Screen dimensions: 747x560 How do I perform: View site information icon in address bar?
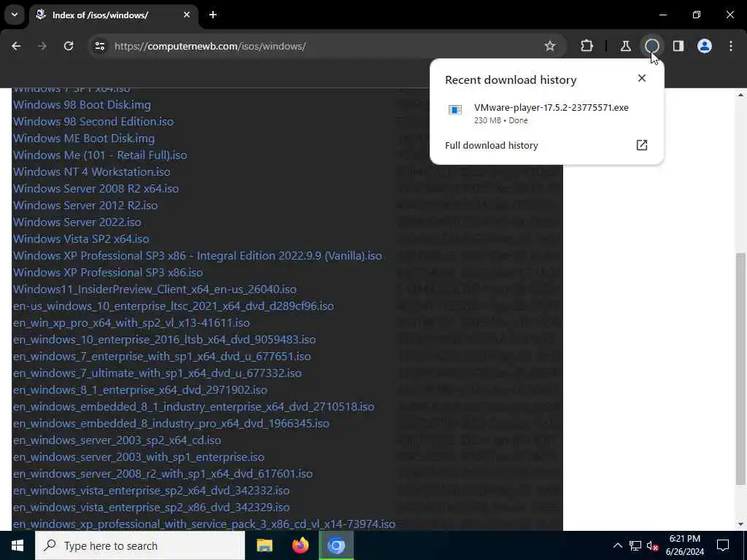click(99, 46)
